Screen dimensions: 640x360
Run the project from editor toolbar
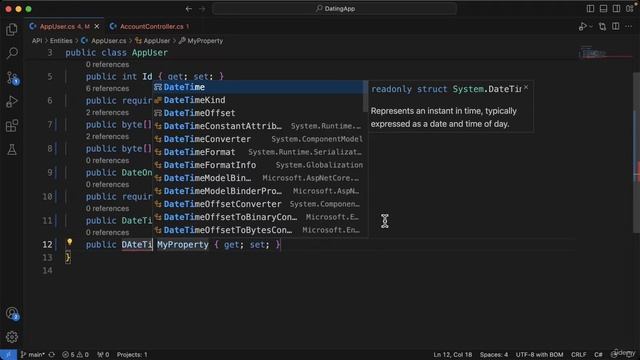pos(582,27)
